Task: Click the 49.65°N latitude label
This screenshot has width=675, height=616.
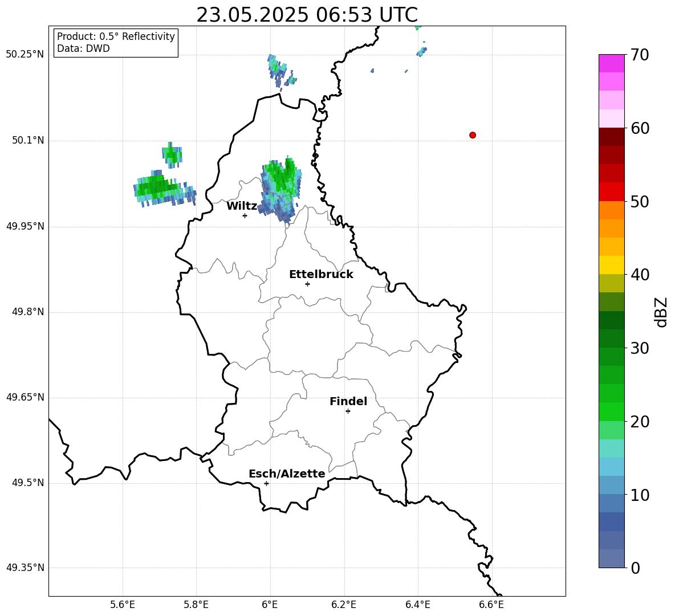Action: coord(25,397)
